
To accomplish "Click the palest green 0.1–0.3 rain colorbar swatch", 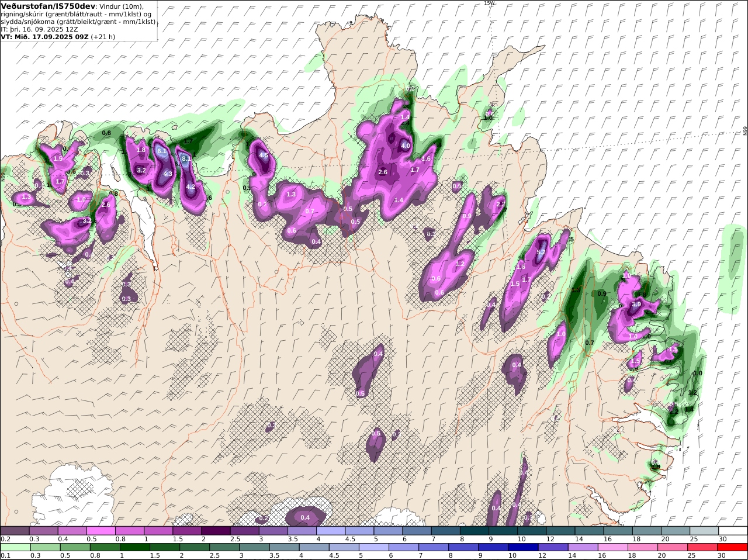I will (x=15, y=547).
